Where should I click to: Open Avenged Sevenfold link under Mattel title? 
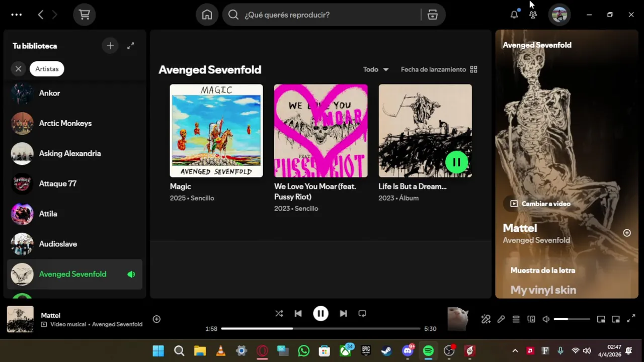[x=536, y=240]
